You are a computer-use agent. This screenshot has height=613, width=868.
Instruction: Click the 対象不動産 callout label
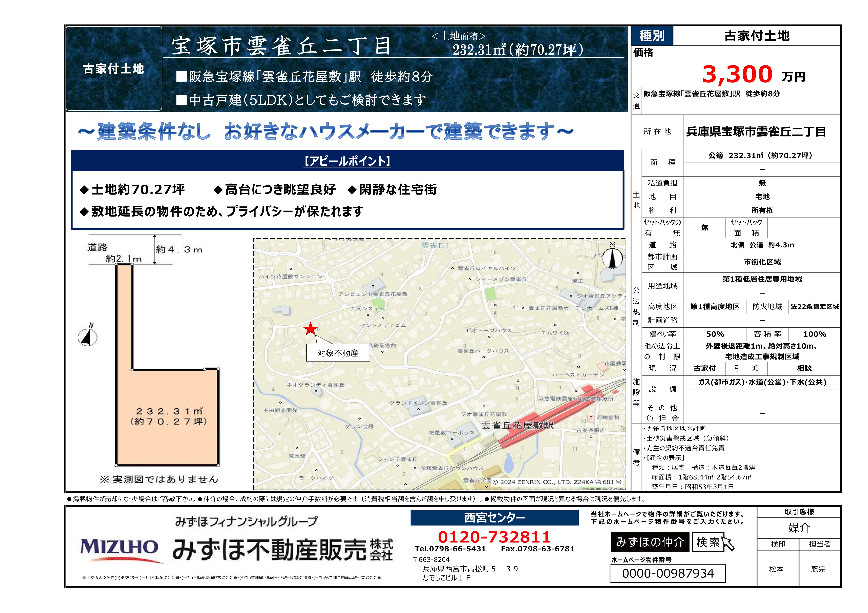[338, 353]
